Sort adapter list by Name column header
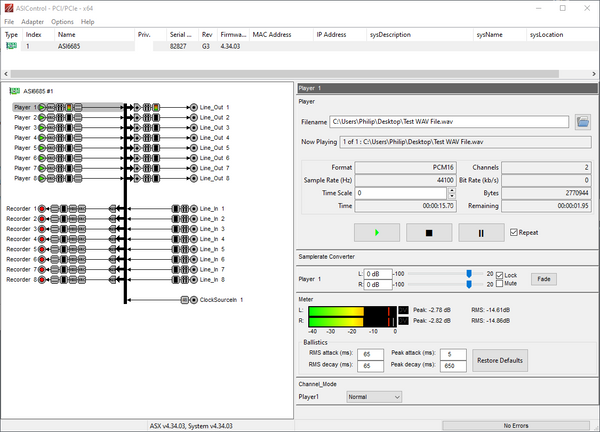 coord(95,34)
